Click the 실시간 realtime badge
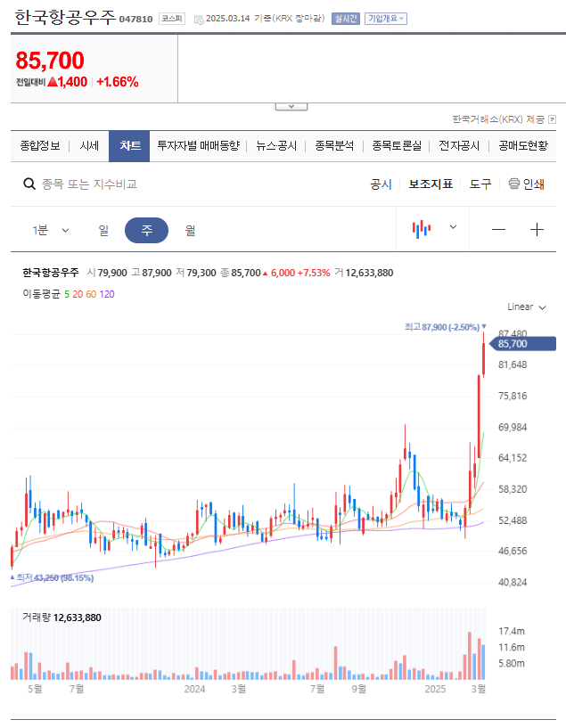 click(346, 19)
